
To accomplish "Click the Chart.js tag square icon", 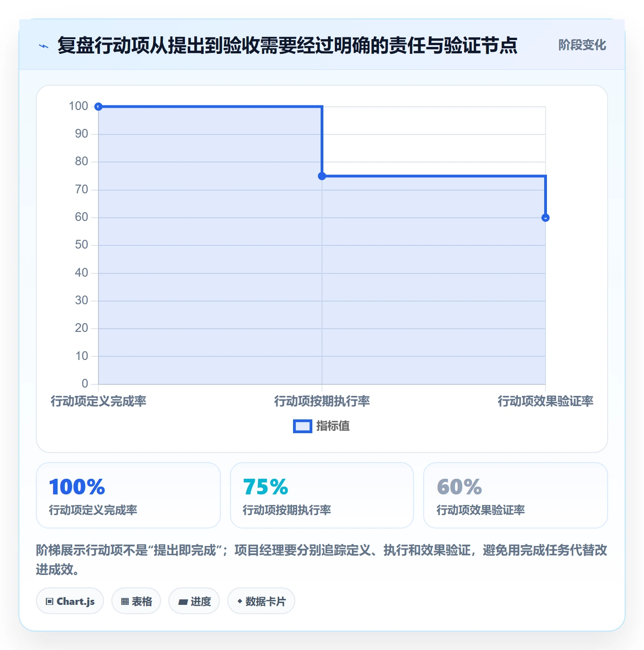I will (50, 602).
